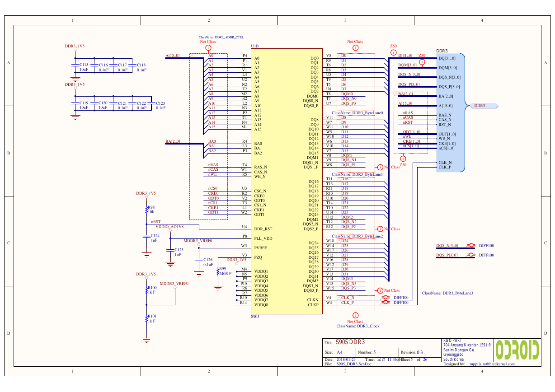Select the RST_N sheet entry
The height and width of the screenshot is (392, 555).
(x=445, y=125)
